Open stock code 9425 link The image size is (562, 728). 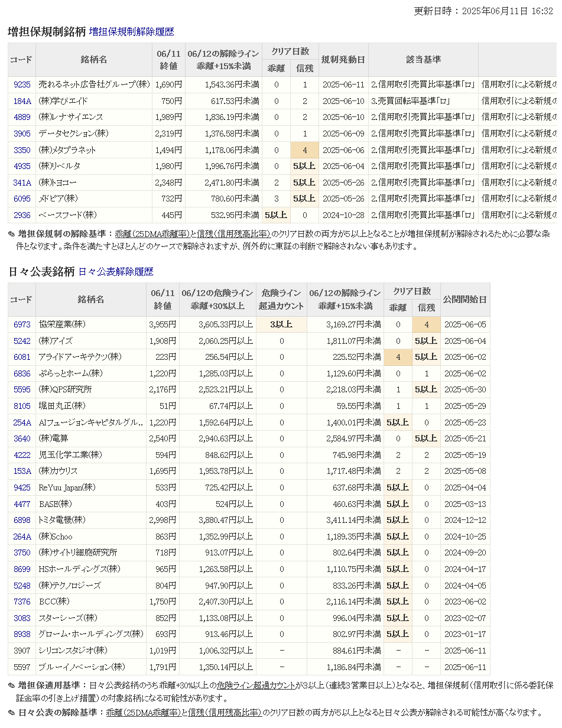coord(22,487)
